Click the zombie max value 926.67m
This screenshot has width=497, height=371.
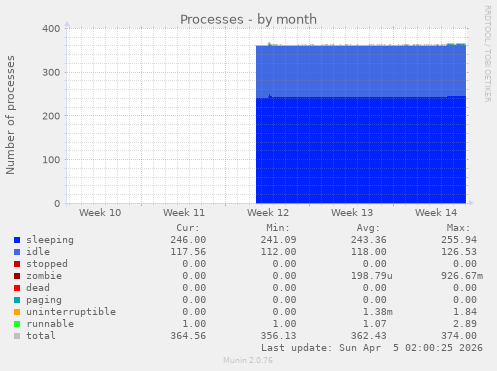coord(462,276)
